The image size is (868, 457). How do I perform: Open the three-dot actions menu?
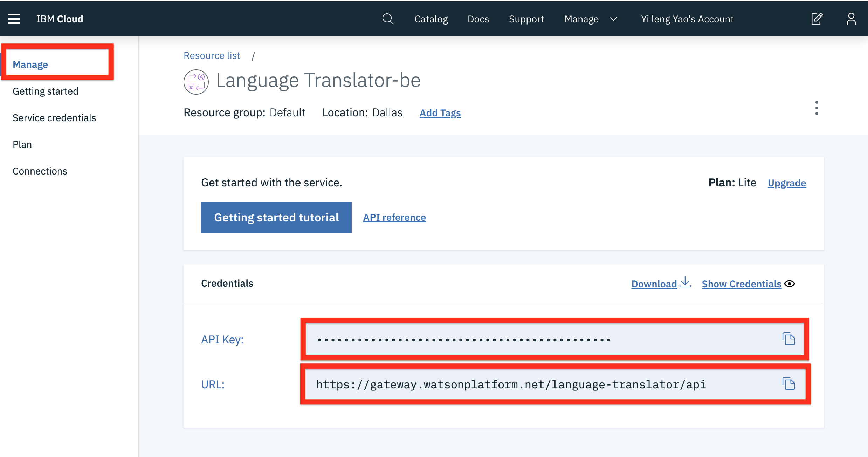(x=817, y=108)
